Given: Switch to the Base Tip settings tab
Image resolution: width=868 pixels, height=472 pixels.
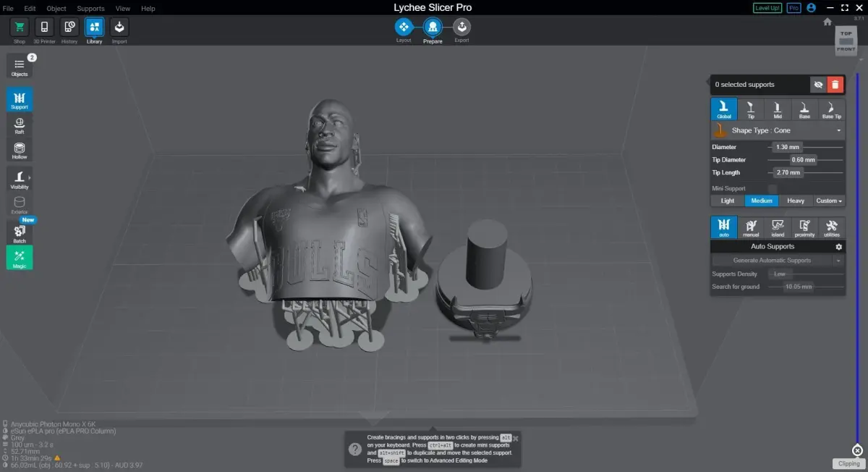Looking at the screenshot, I should pyautogui.click(x=832, y=109).
